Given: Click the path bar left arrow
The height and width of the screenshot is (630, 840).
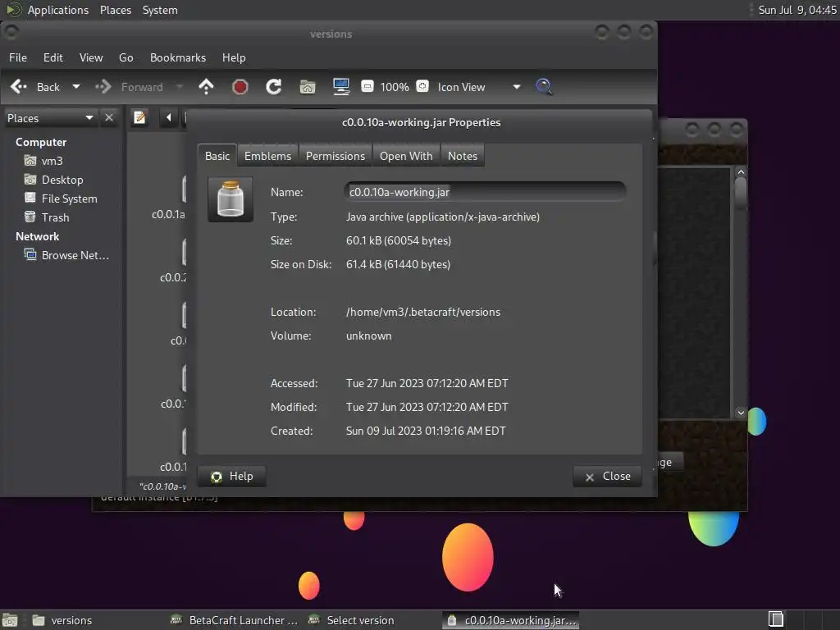Looking at the screenshot, I should (x=169, y=117).
